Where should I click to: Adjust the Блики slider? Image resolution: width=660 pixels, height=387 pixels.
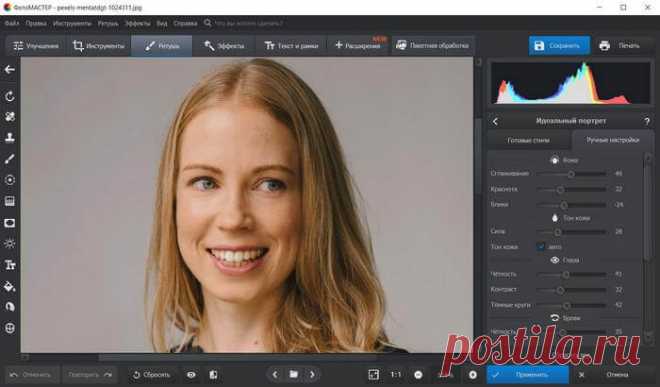click(571, 205)
